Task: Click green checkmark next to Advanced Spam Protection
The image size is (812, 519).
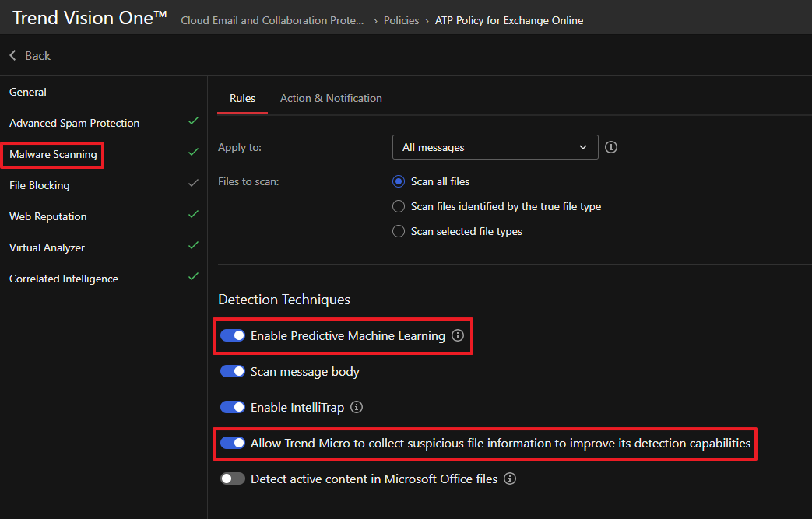Action: [x=193, y=121]
